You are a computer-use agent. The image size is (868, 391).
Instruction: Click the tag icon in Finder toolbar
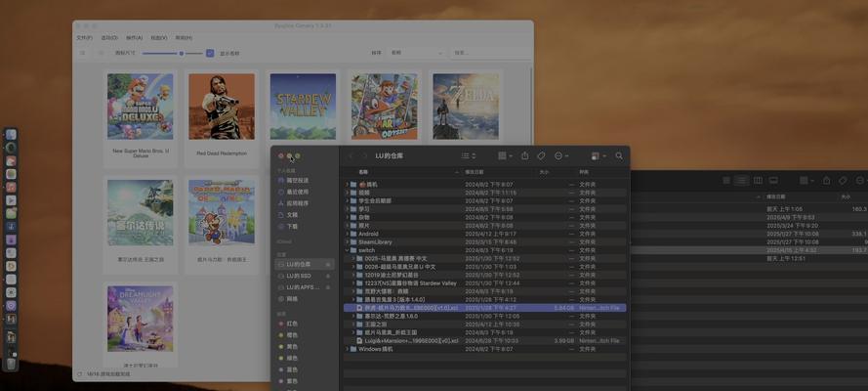541,155
